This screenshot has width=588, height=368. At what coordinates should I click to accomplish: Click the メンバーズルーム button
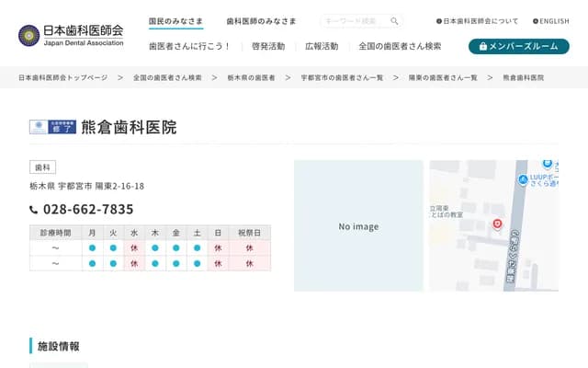click(519, 46)
